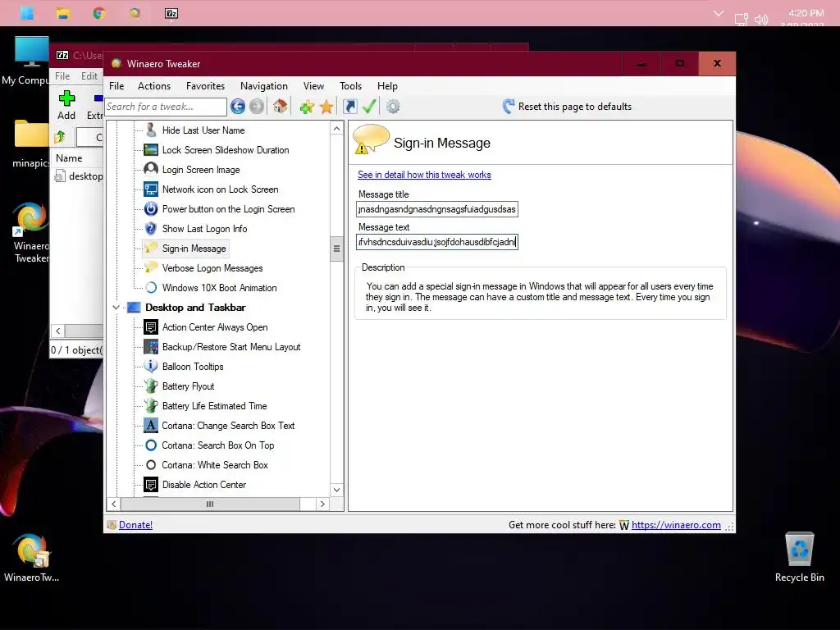Click the Windows Start button
Image resolution: width=840 pixels, height=630 pixels.
tap(27, 13)
